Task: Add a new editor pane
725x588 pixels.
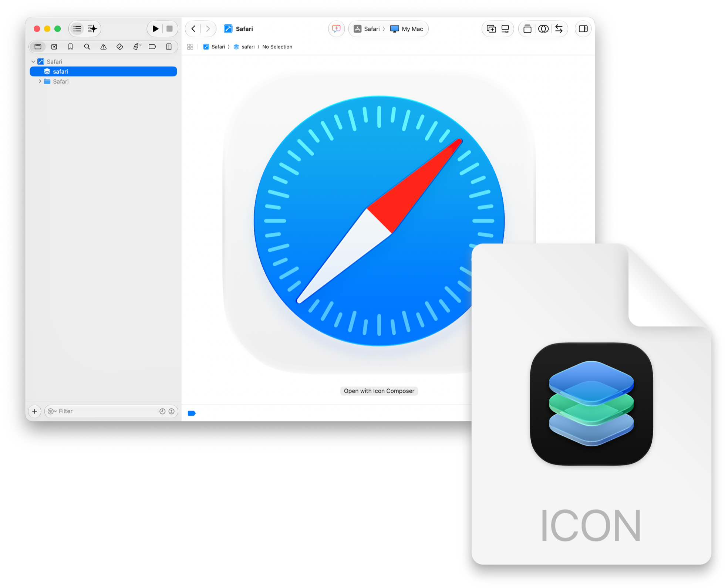Action: [x=491, y=29]
